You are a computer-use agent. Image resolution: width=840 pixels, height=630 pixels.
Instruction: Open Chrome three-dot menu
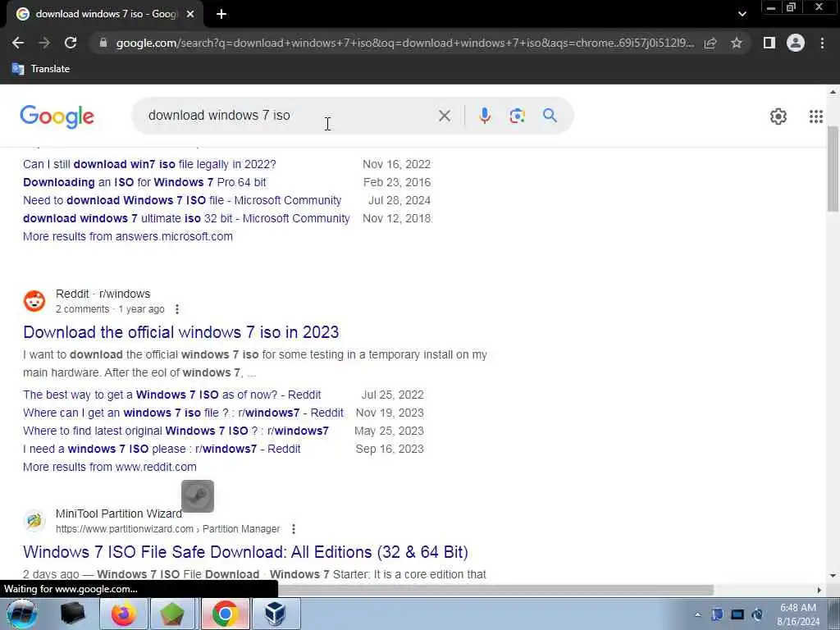tap(822, 43)
